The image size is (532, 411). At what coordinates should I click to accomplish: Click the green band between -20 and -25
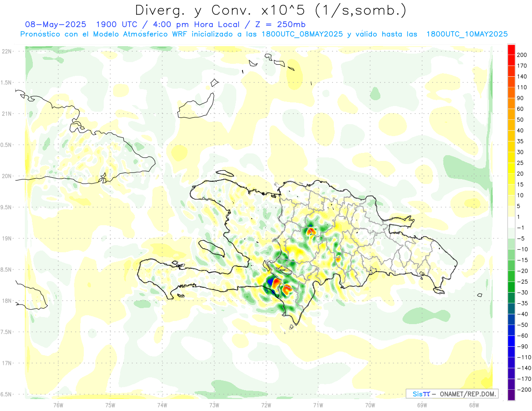(x=511, y=276)
